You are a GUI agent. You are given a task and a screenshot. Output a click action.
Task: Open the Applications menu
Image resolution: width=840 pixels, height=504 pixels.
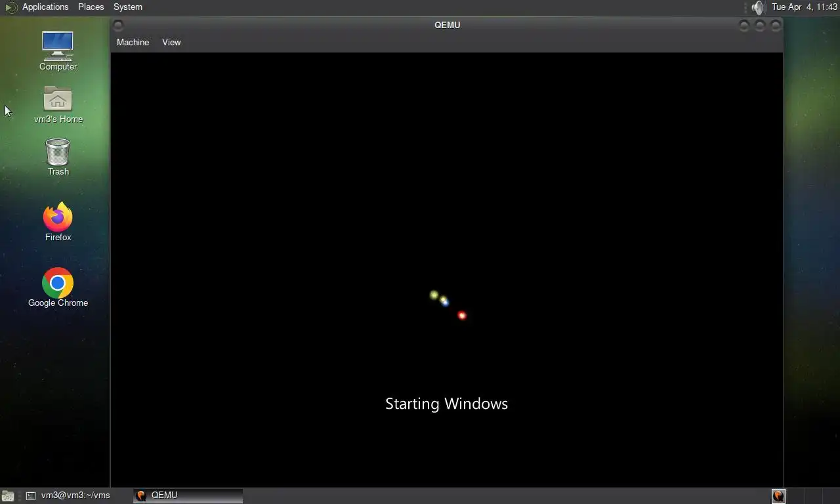pyautogui.click(x=45, y=7)
